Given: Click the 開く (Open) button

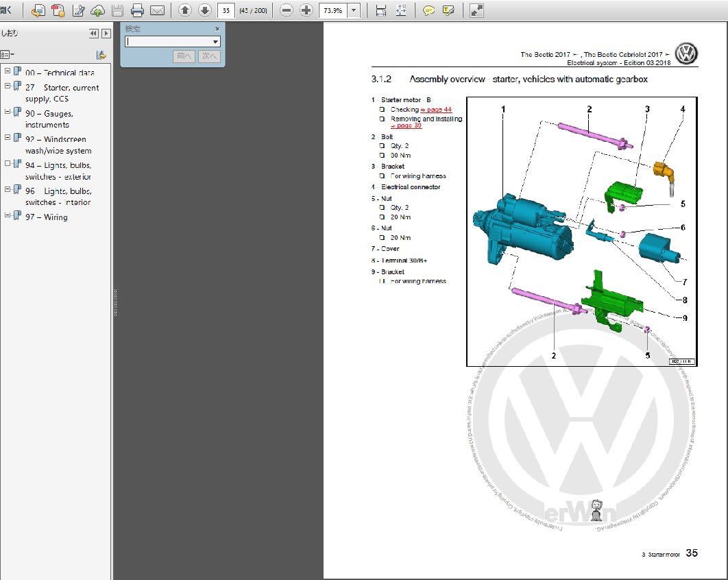Looking at the screenshot, I should click(6, 10).
